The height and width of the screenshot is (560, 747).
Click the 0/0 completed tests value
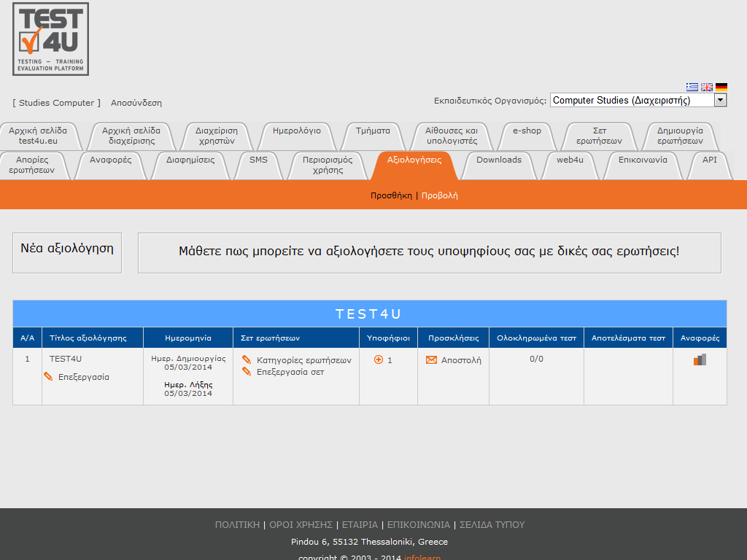pos(536,359)
